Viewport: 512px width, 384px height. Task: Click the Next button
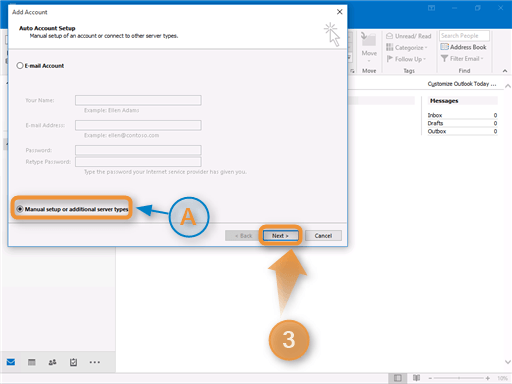(280, 236)
